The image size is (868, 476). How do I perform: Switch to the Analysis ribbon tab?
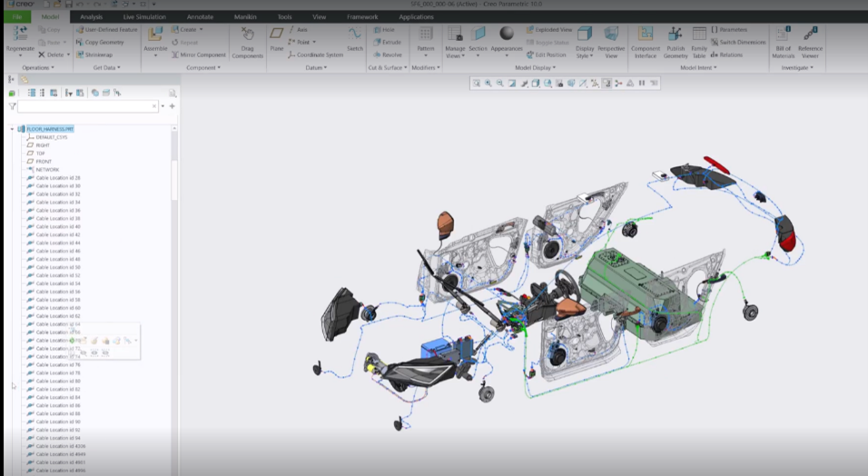(x=92, y=17)
